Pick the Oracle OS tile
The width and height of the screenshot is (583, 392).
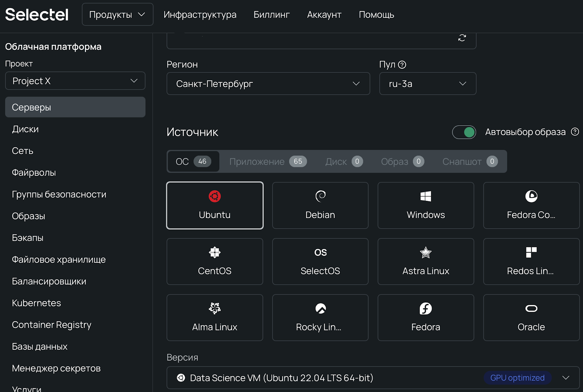tap(531, 318)
